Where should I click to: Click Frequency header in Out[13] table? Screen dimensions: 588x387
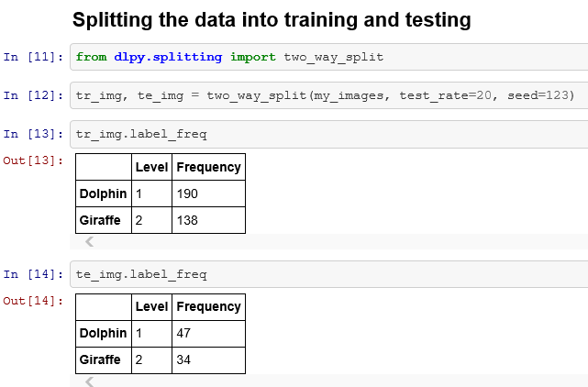coord(208,167)
